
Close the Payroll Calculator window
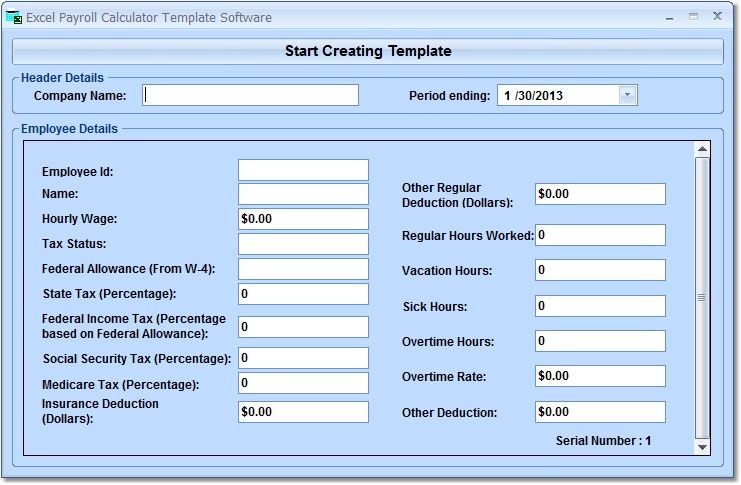[717, 17]
